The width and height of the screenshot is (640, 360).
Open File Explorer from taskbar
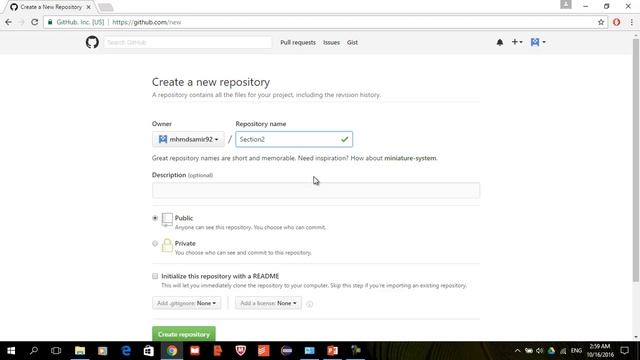click(80, 351)
